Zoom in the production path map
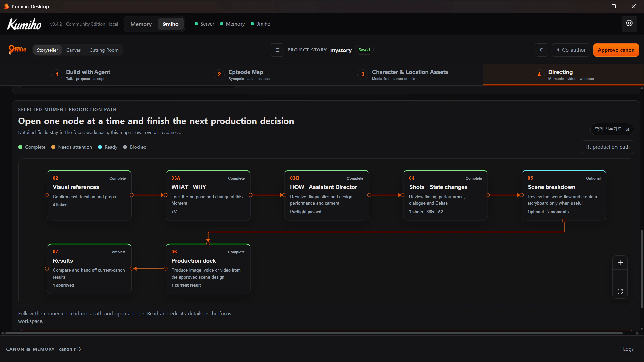644x362 pixels. [x=620, y=263]
